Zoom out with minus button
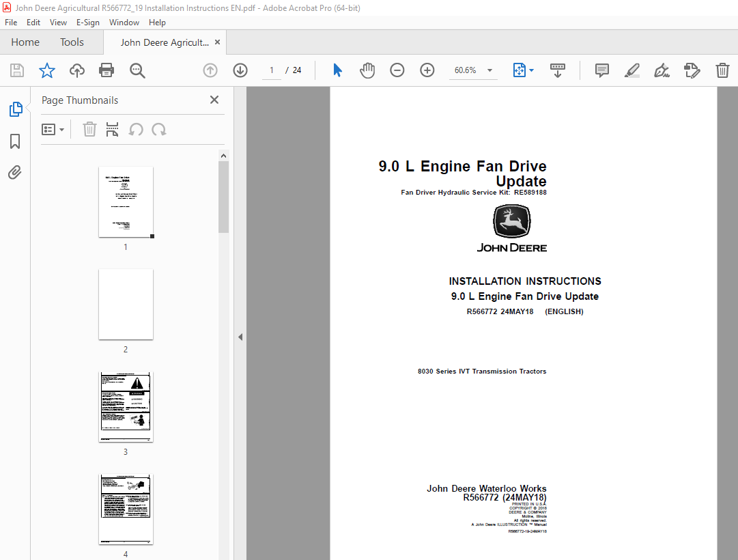This screenshot has height=560, width=738. tap(397, 70)
